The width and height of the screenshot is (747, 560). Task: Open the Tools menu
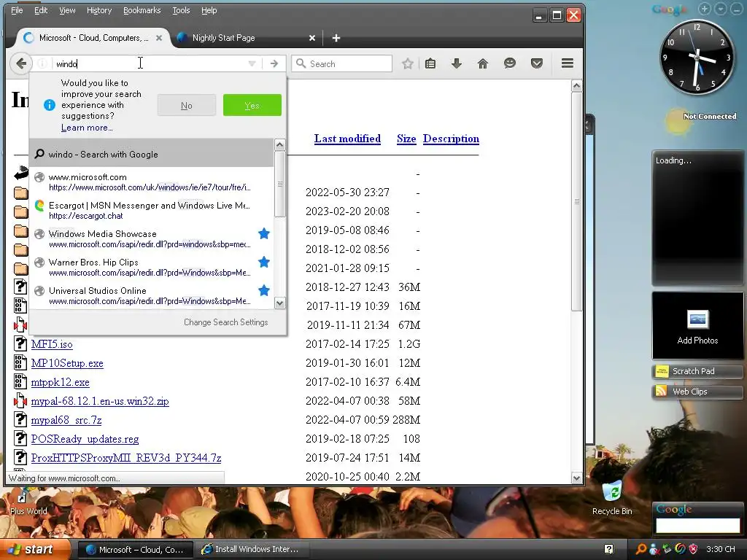181,10
